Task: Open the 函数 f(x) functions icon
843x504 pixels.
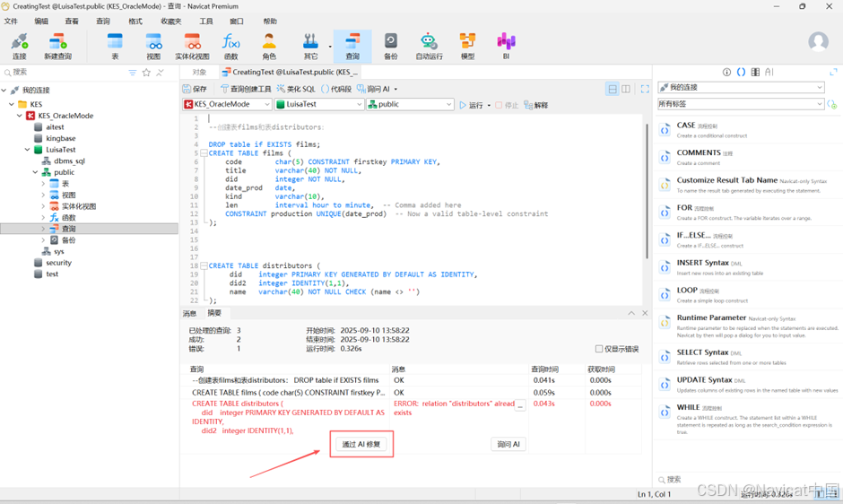Action: 230,47
